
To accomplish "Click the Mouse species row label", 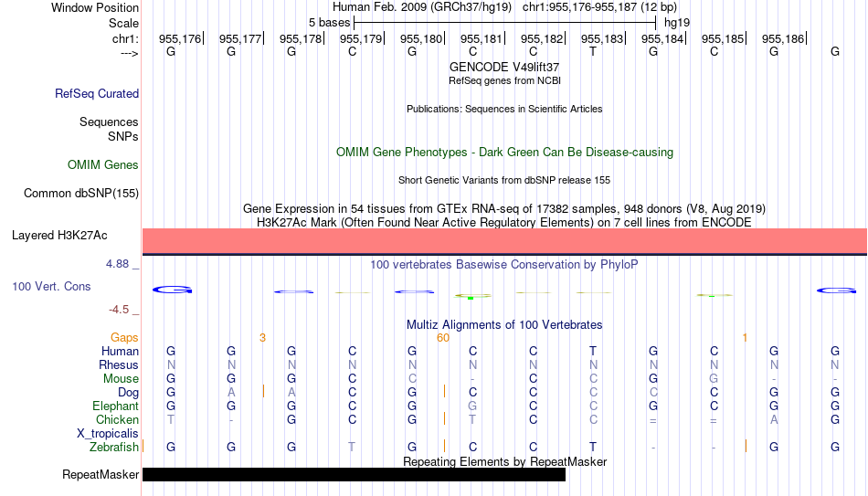I will [121, 379].
